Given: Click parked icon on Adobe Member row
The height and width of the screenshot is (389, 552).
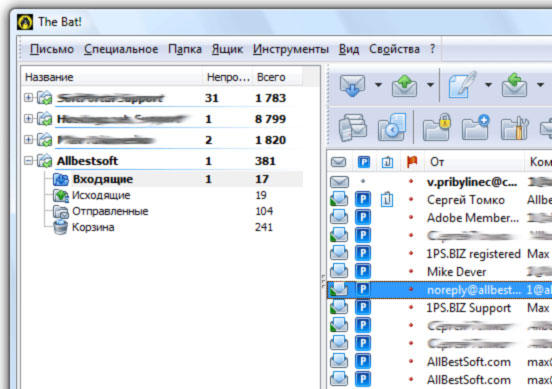Looking at the screenshot, I should 363,217.
